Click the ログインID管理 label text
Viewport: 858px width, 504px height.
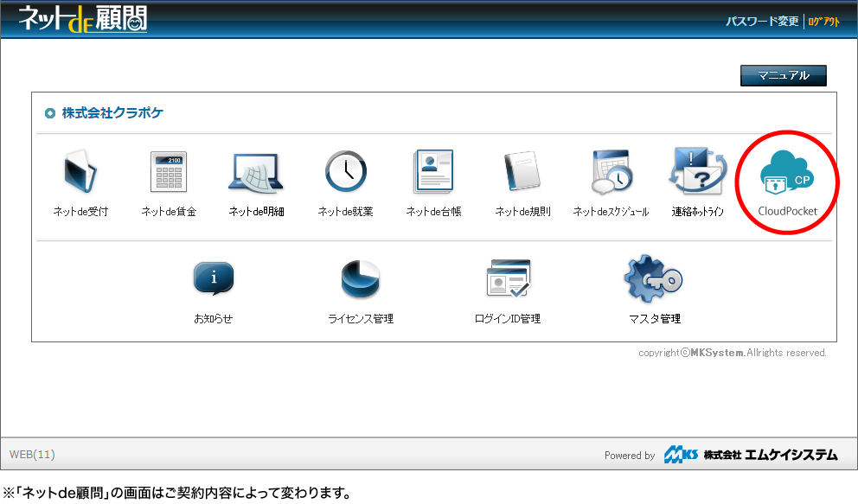[x=508, y=319]
